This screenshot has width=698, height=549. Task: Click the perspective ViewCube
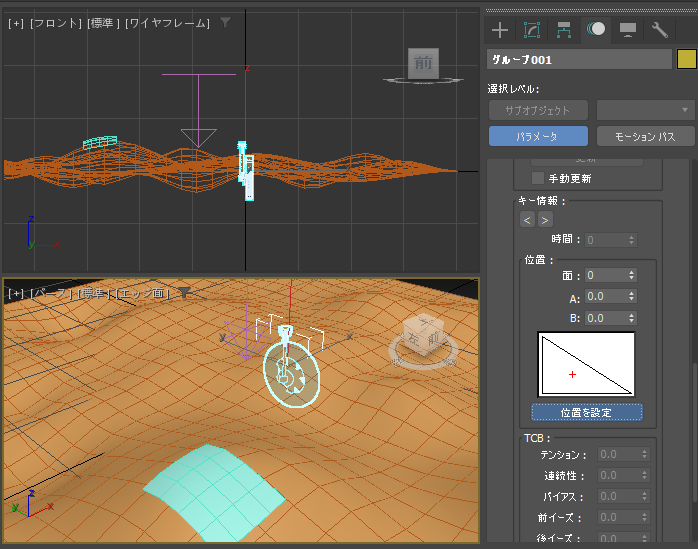424,336
